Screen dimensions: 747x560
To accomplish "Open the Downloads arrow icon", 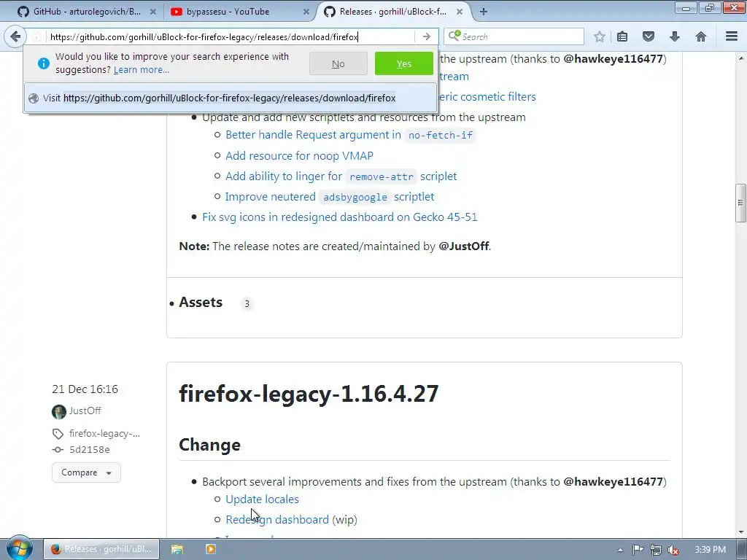I will coord(675,36).
